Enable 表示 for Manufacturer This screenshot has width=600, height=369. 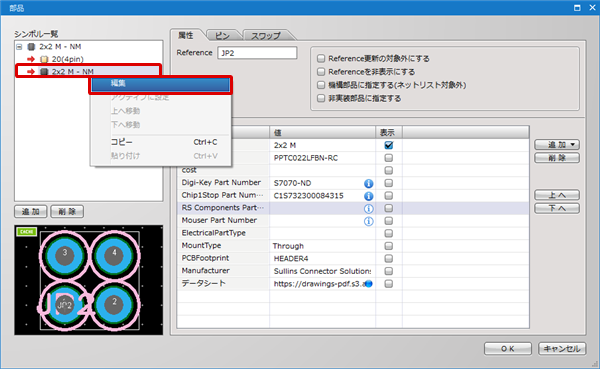388,271
